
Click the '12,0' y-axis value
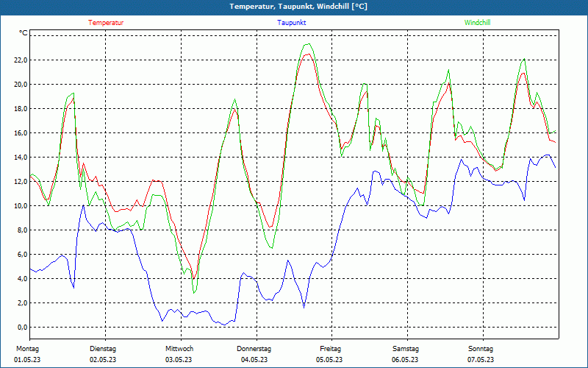pos(21,181)
